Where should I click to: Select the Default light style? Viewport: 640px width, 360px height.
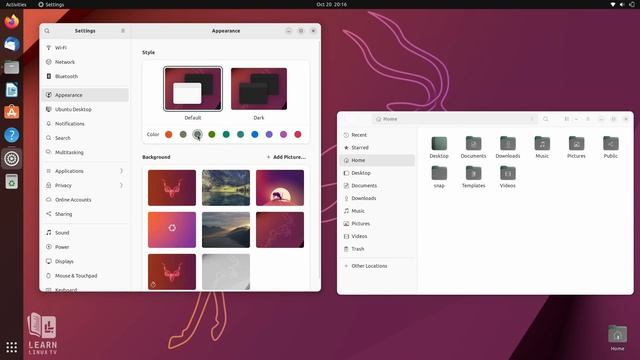(x=193, y=89)
